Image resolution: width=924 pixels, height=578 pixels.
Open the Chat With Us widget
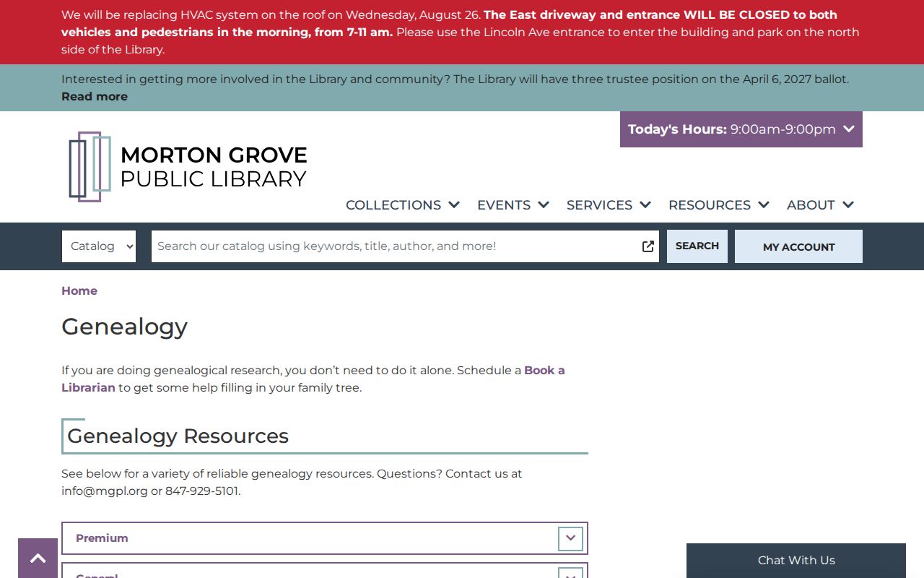click(796, 561)
